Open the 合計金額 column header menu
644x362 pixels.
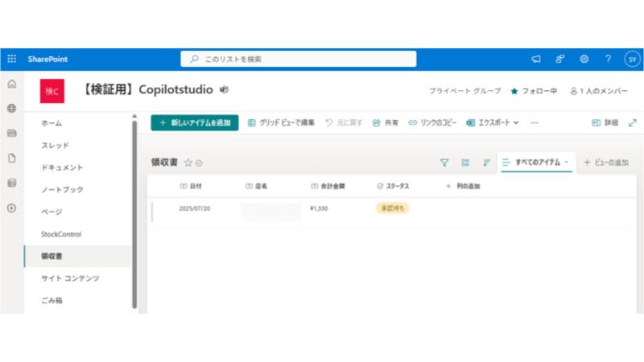[328, 187]
